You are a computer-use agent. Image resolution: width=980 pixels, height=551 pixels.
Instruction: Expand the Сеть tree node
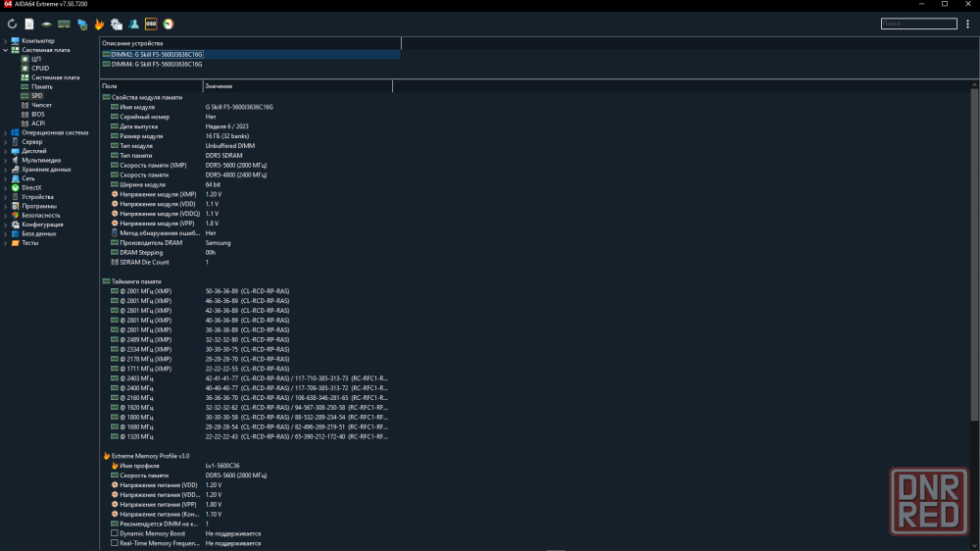(6, 178)
